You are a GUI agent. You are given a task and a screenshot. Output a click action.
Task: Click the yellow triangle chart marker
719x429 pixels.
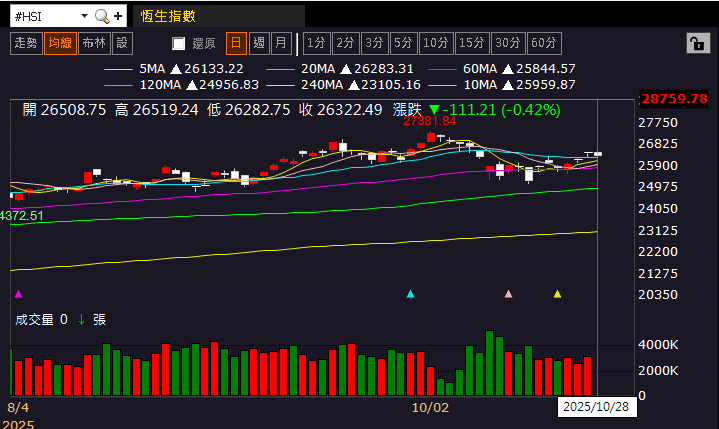pyautogui.click(x=557, y=294)
